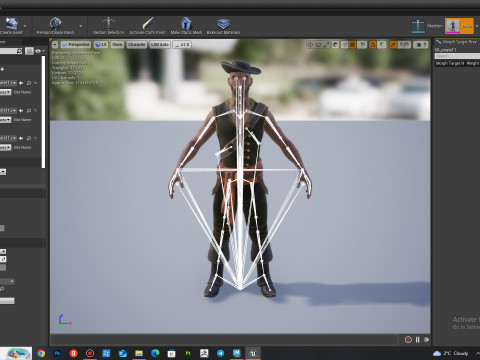Select the translate gizmo mode icon
This screenshot has height=360, width=480.
(x=310, y=45)
